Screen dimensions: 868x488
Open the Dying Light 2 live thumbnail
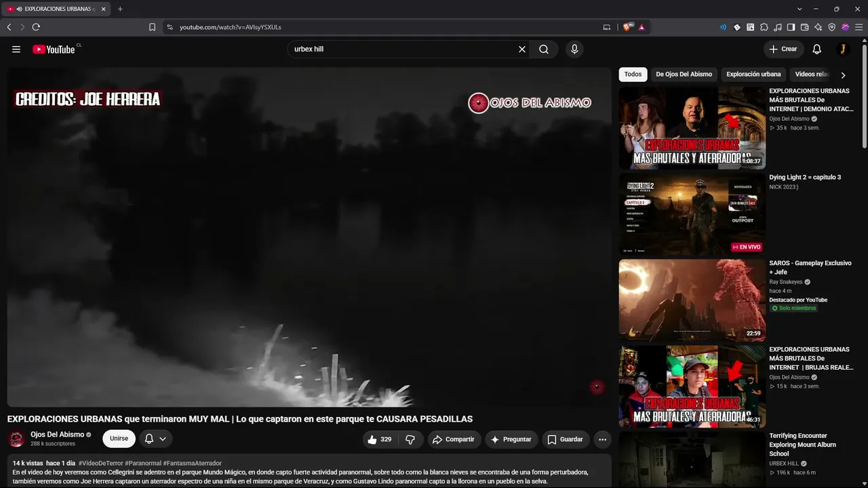[x=692, y=214]
